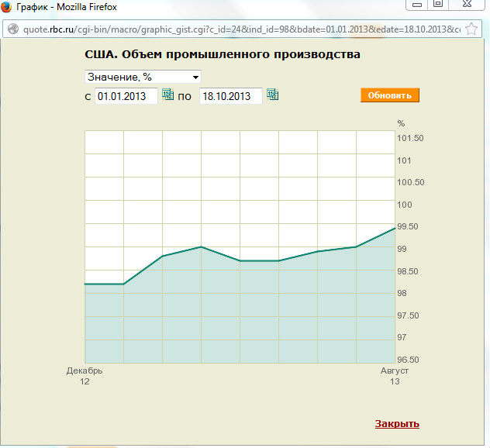Click Firefox logo in title bar
The height and width of the screenshot is (448, 490).
tap(6, 6)
